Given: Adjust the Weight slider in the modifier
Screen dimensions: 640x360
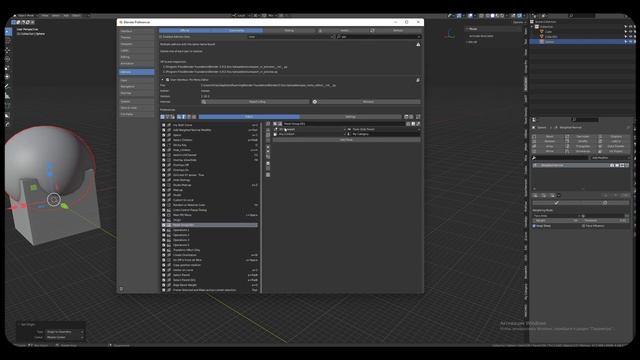Looking at the screenshot, I should coord(556,220).
